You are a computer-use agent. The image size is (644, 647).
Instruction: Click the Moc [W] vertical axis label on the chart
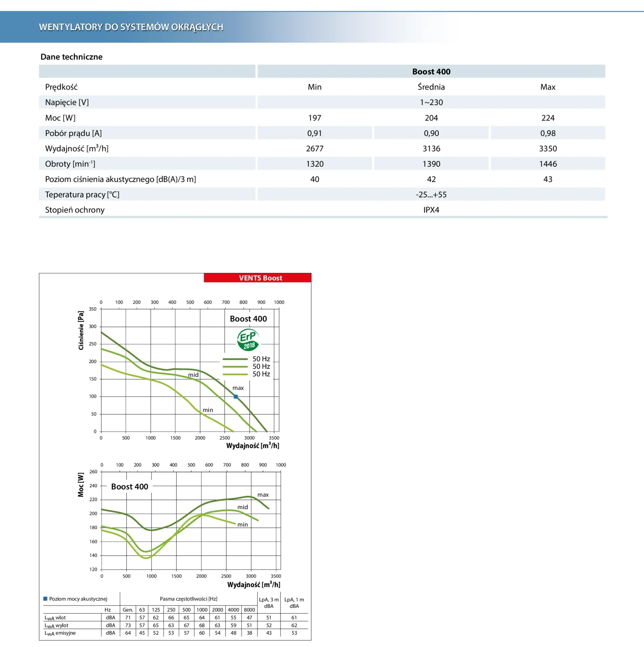click(x=81, y=485)
